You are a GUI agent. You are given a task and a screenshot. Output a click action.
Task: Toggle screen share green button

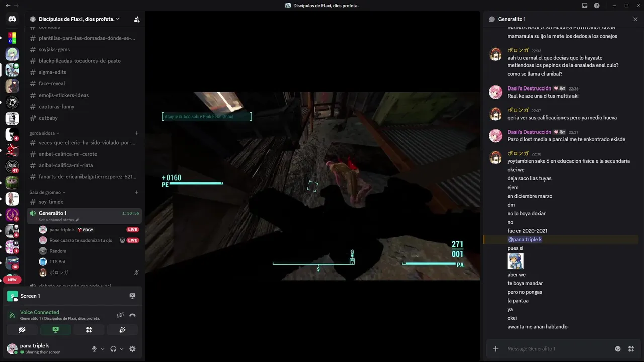pos(55,330)
